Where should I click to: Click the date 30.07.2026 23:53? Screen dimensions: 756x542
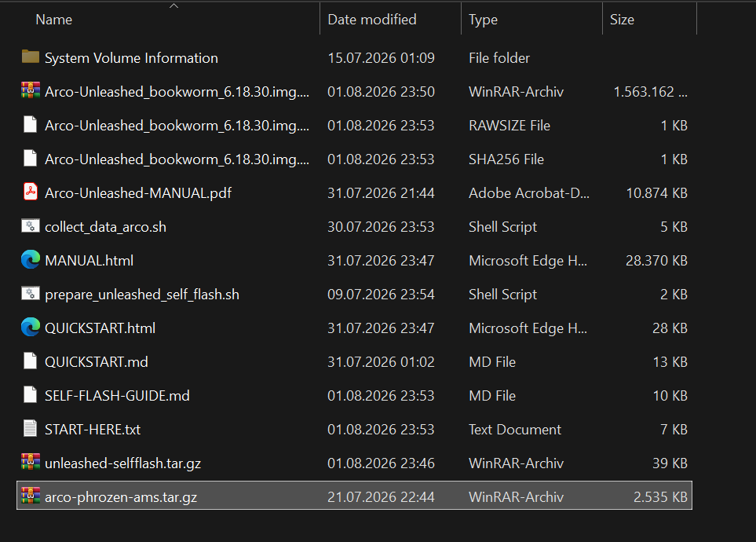pyautogui.click(x=381, y=227)
